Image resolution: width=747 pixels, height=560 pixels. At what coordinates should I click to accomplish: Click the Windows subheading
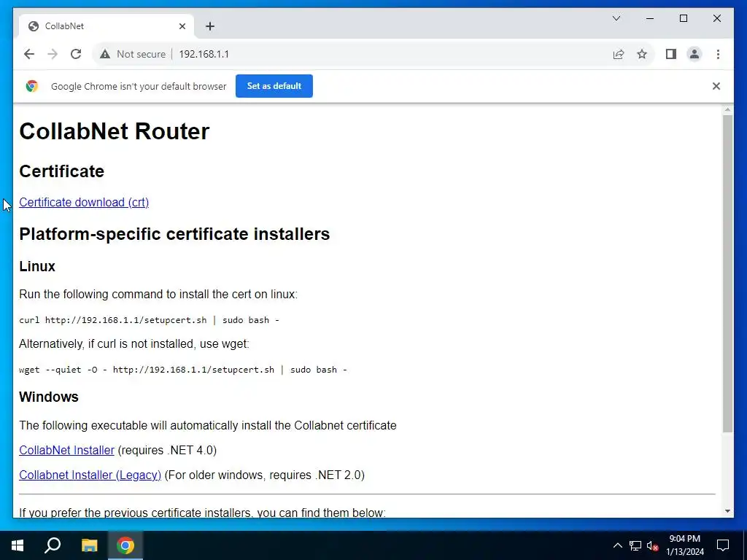pyautogui.click(x=49, y=397)
